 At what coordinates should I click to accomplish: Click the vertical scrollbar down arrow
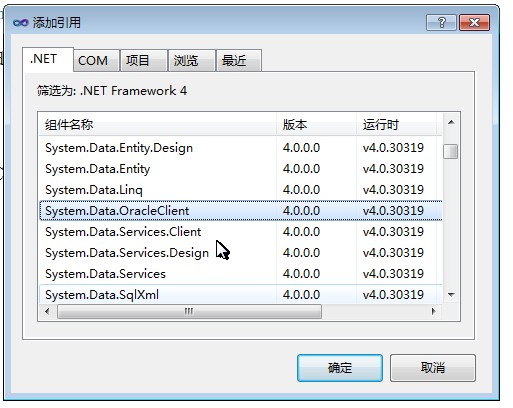[x=451, y=294]
